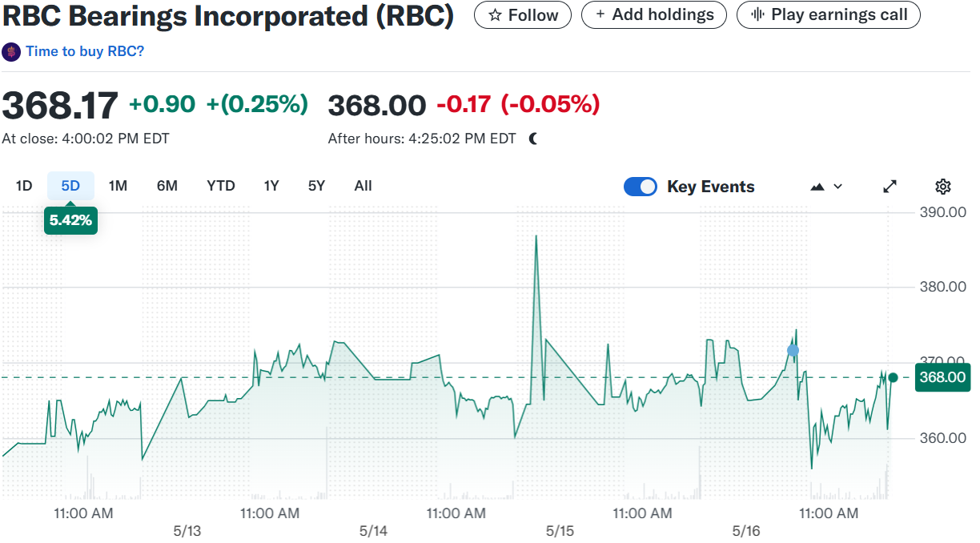
Task: Switch chart to 1M range
Action: pos(118,186)
